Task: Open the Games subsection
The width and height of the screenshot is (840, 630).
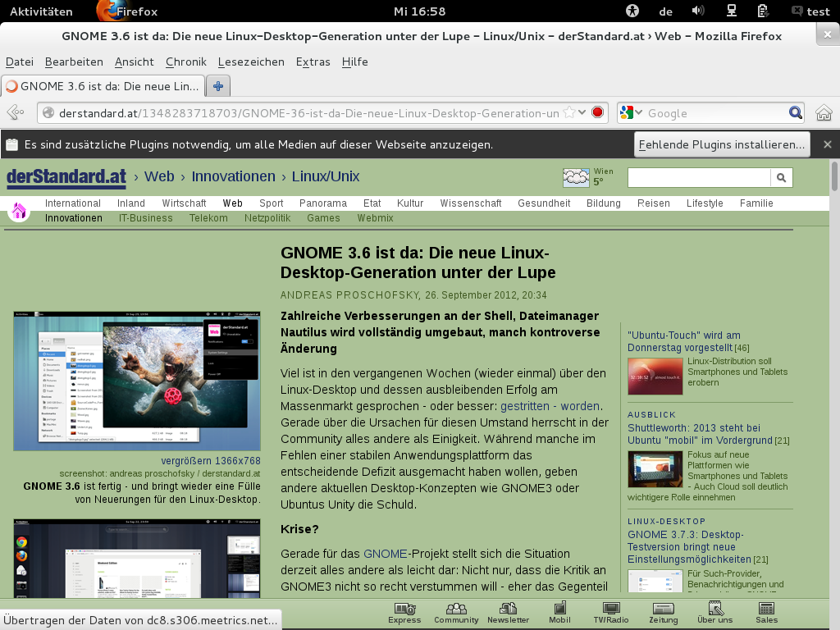Action: click(323, 218)
